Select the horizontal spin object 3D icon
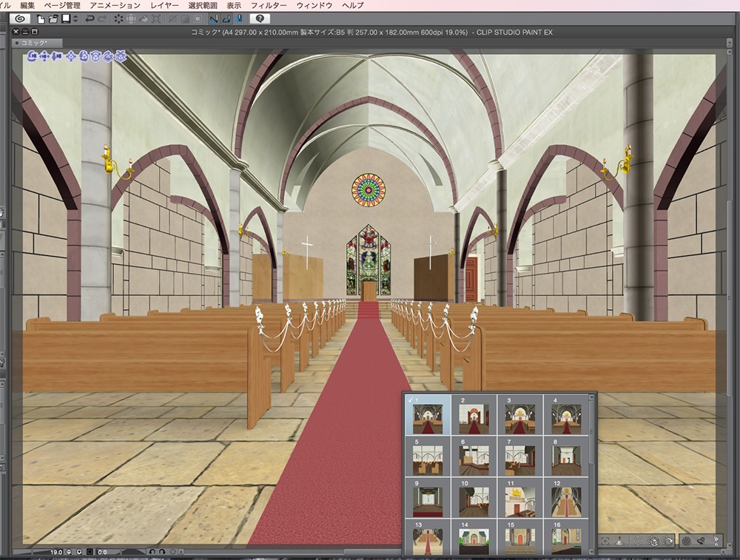The width and height of the screenshot is (740, 560). 108,56
